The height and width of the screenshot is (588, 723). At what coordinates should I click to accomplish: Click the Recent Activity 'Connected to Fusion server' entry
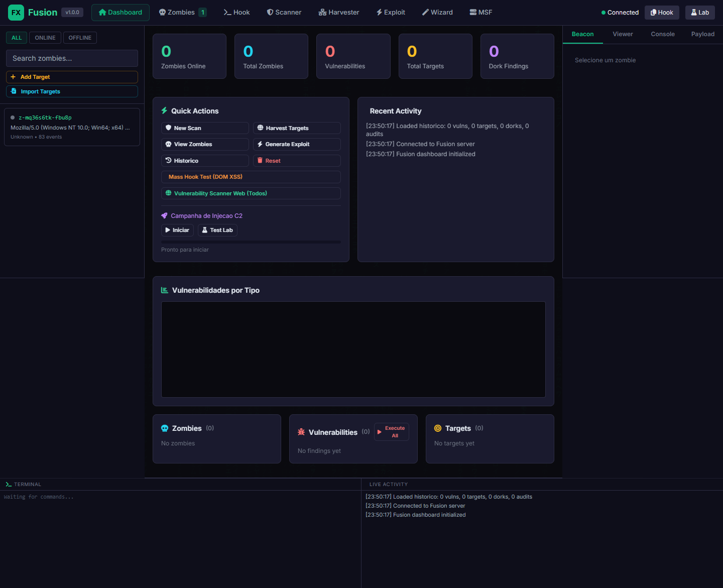click(x=420, y=144)
